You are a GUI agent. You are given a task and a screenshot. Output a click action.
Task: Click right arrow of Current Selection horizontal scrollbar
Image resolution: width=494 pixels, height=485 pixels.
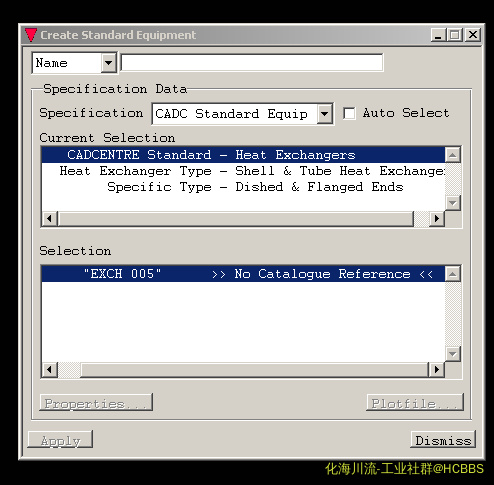coord(437,219)
